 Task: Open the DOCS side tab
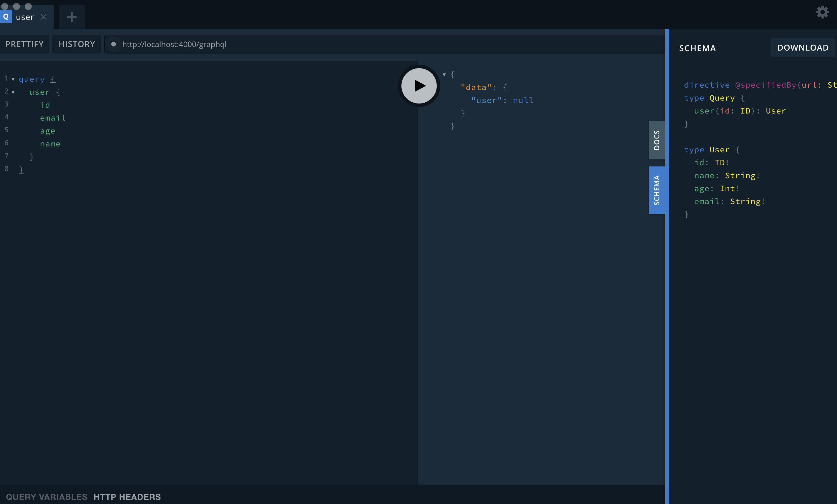click(657, 140)
